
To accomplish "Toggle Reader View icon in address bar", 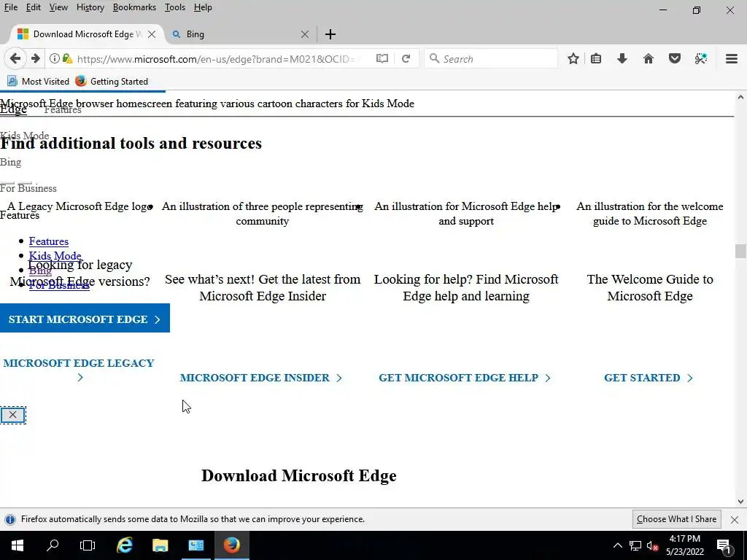I will click(x=382, y=58).
